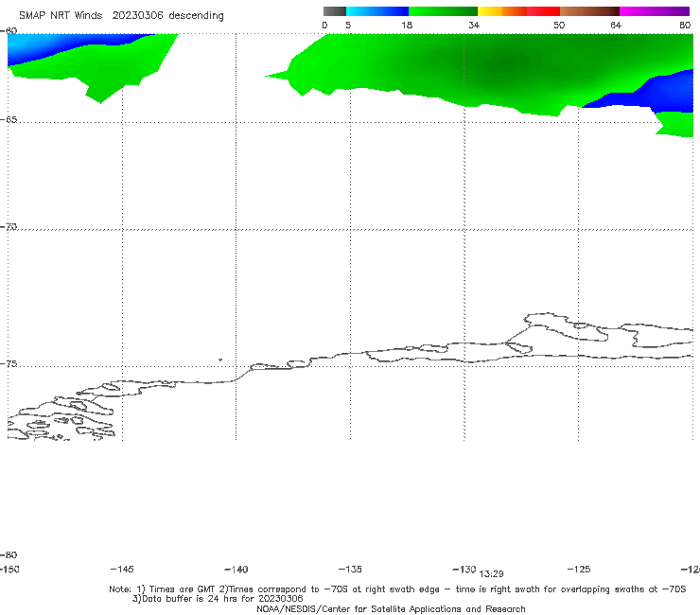The height and width of the screenshot is (615, 700).
Task: Click the brown 50–64 color bar segment
Action: coord(589,11)
